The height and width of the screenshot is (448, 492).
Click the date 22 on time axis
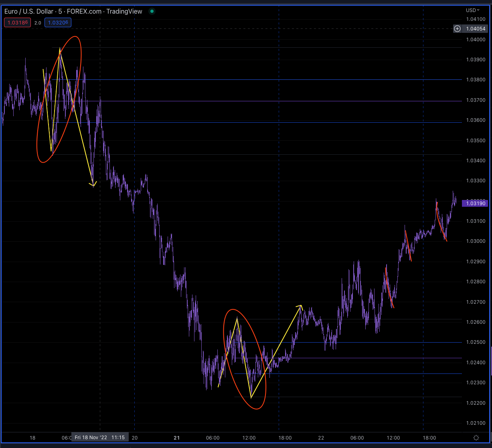[x=321, y=438]
